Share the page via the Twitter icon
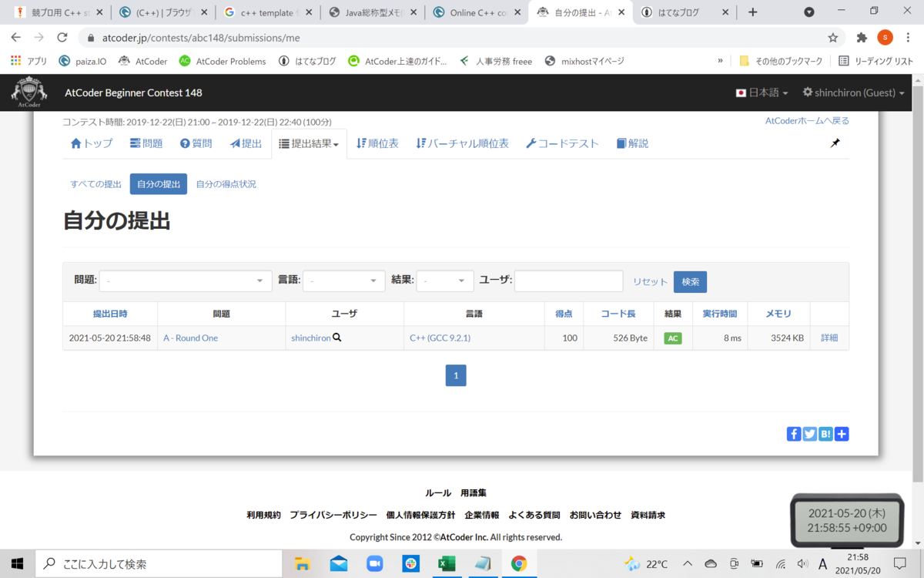 809,434
